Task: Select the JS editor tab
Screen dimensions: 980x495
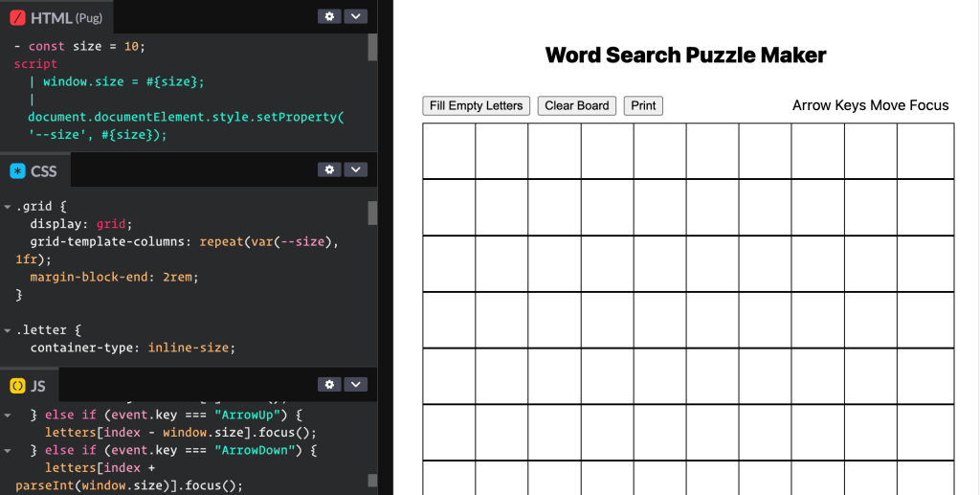Action: pyautogui.click(x=29, y=386)
